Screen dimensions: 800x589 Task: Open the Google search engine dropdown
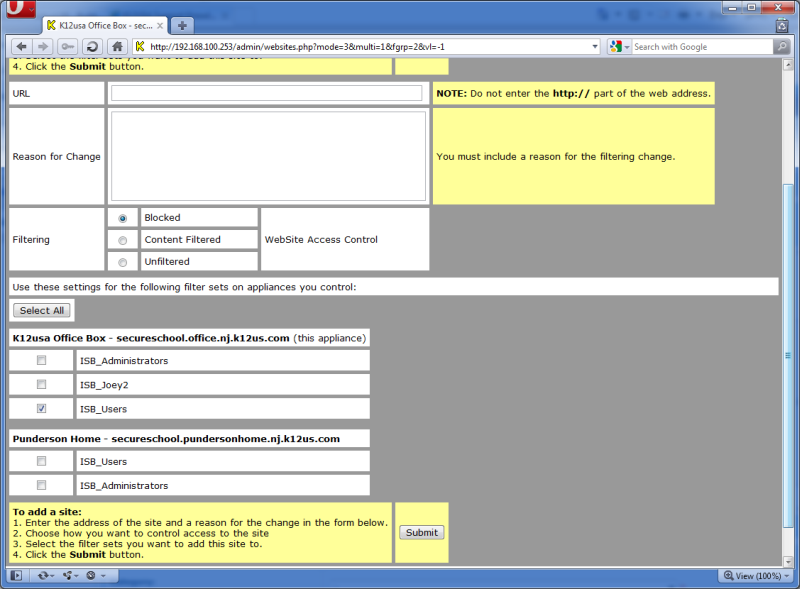(620, 46)
